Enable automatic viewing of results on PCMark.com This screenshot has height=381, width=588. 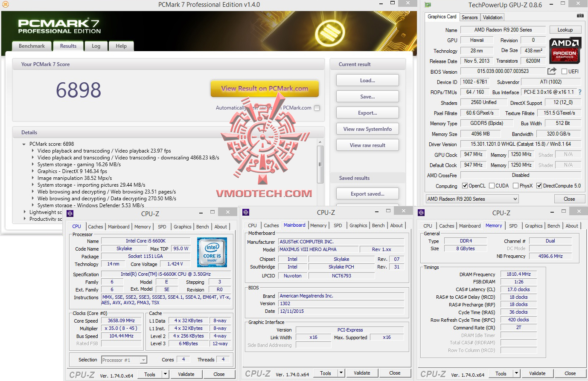[x=317, y=108]
